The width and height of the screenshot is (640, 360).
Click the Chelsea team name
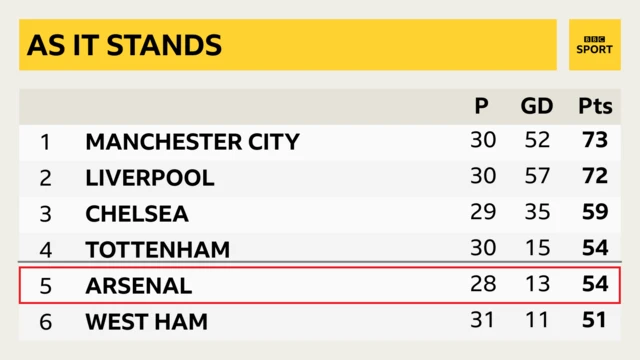137,213
